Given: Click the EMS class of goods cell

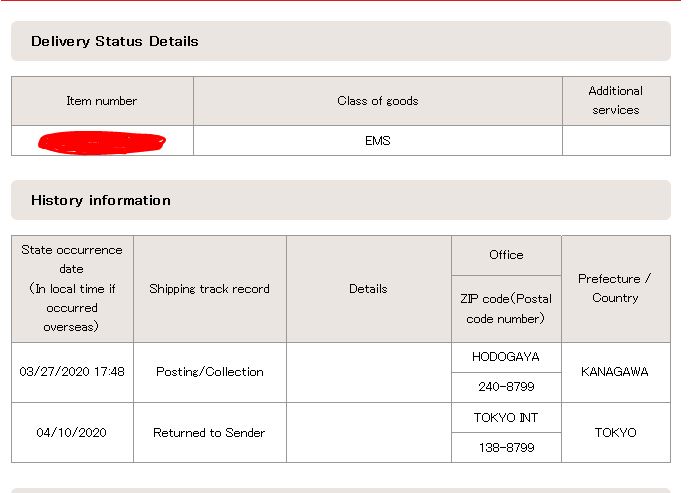Looking at the screenshot, I should (x=378, y=141).
